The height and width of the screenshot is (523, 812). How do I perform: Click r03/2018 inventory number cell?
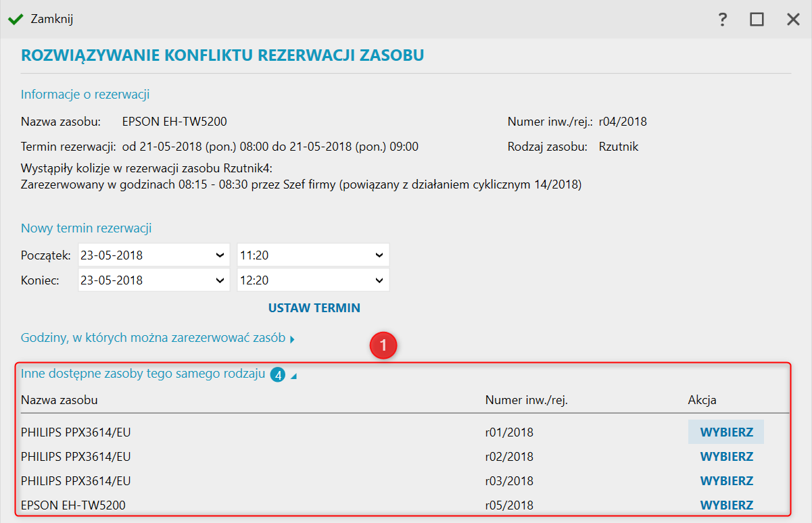[509, 481]
